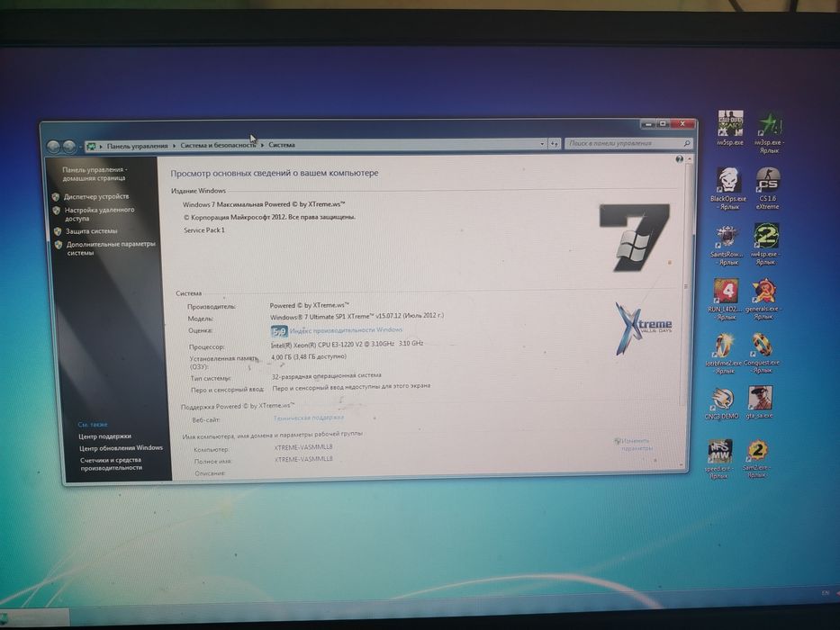Screen dimensions: 840x630
Task: Open Настройка удаленного доступа
Action: (x=99, y=214)
